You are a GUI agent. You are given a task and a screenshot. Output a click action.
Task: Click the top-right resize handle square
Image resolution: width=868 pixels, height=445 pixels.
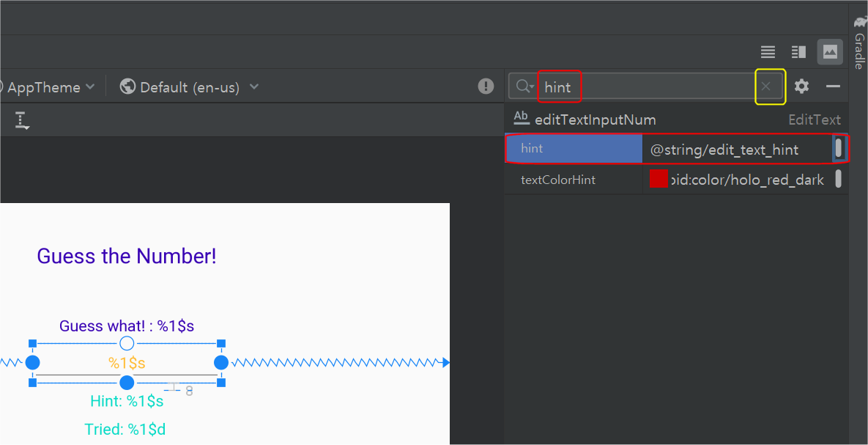(221, 344)
